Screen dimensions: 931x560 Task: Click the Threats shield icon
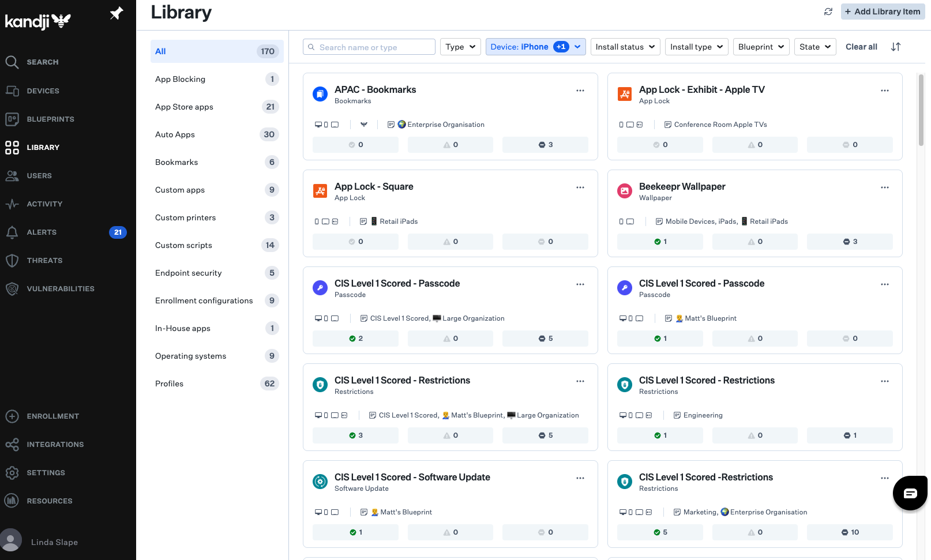click(x=12, y=260)
